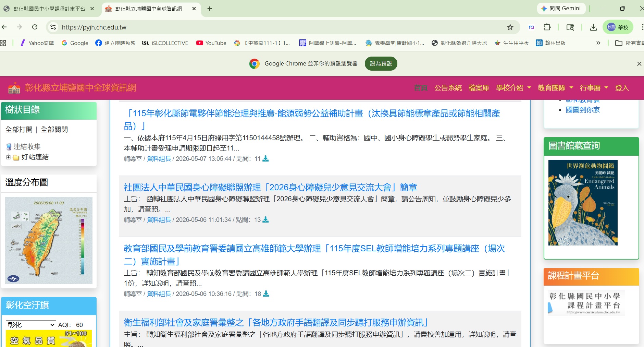Open the Google Lens search icon
This screenshot has width=644, height=347.
[x=570, y=27]
